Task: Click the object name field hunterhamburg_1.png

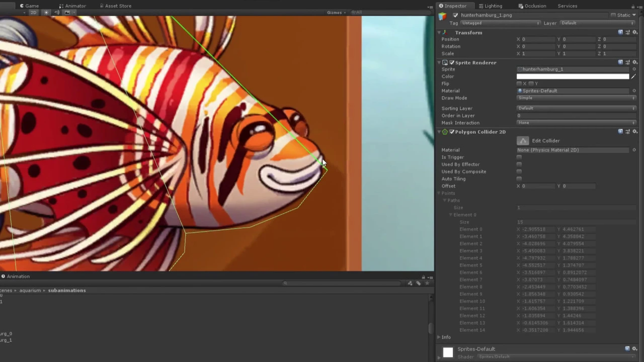Action: click(533, 15)
